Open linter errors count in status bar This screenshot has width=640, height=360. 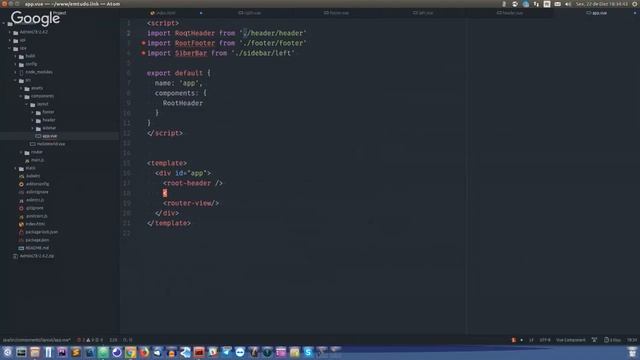tap(90, 340)
